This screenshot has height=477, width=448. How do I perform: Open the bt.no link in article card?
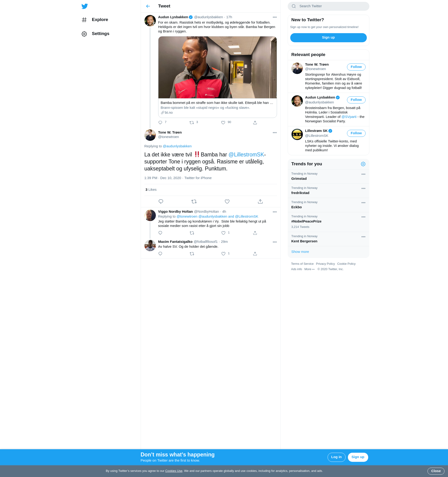[x=167, y=113]
